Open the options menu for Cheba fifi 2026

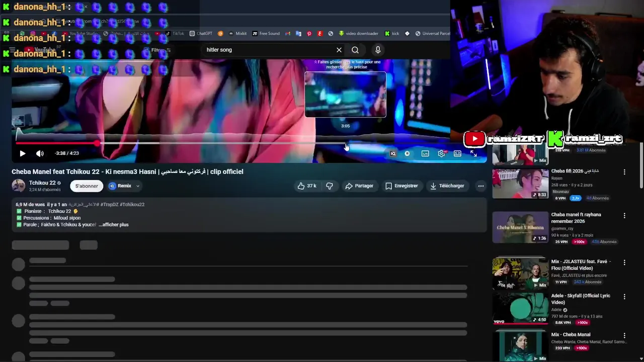click(624, 172)
